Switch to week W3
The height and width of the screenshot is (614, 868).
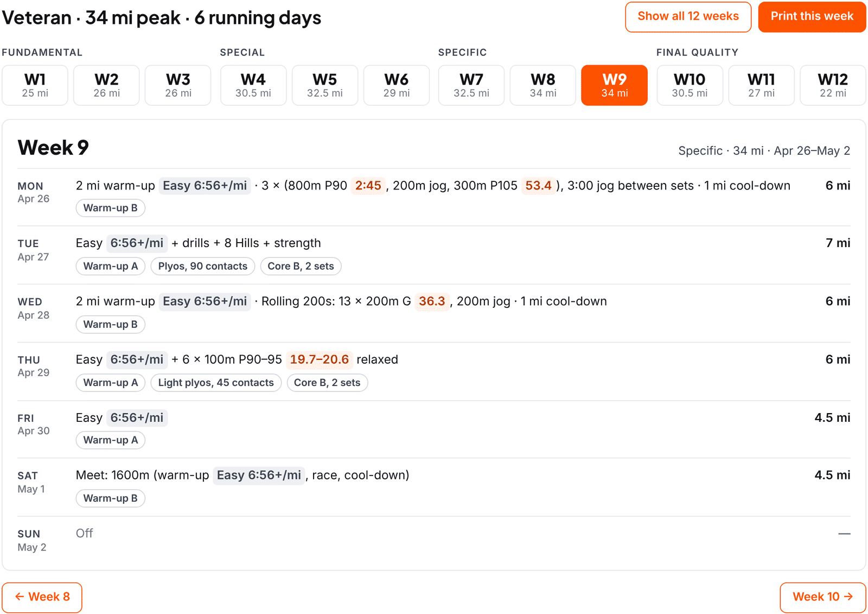click(178, 85)
